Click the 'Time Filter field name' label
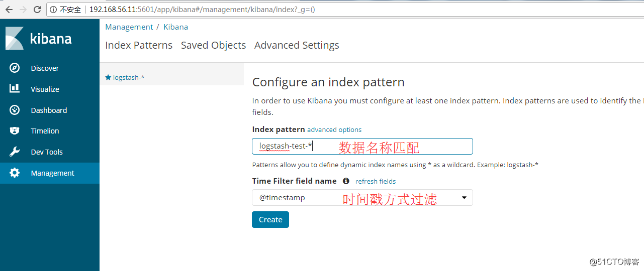 click(x=295, y=181)
